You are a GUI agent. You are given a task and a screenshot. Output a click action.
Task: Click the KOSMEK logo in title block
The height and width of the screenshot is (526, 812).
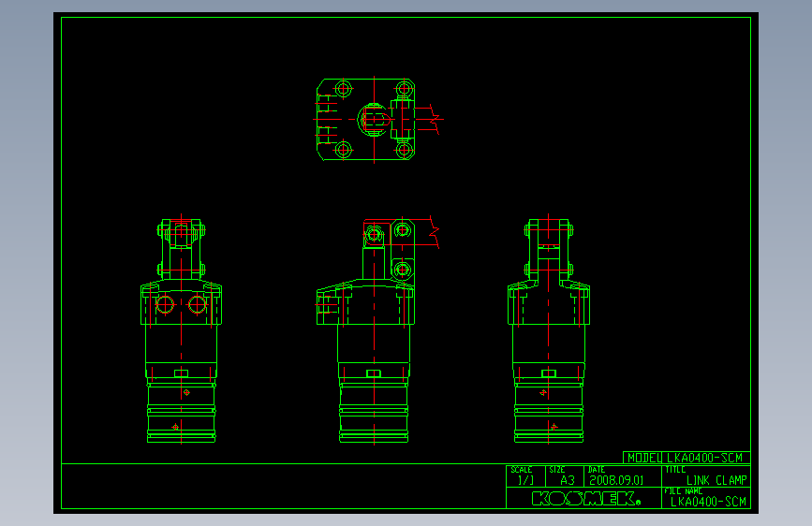click(x=585, y=498)
